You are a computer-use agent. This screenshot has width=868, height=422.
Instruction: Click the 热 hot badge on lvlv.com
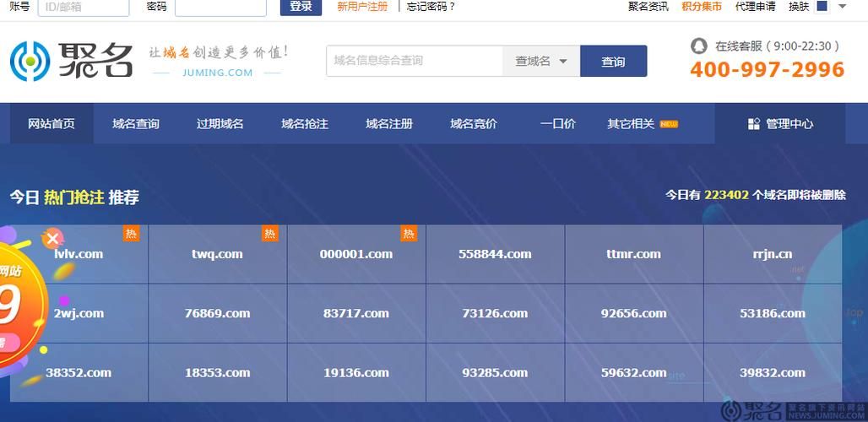(131, 234)
